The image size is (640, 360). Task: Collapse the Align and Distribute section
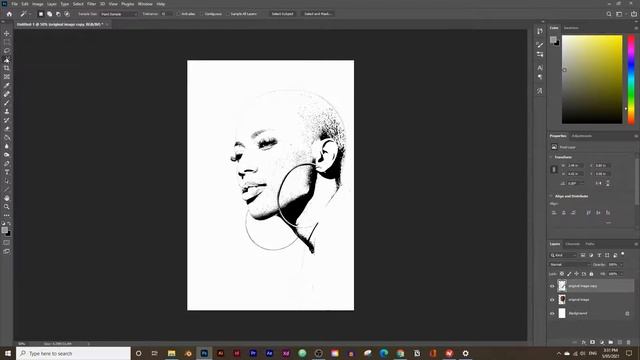(x=551, y=196)
